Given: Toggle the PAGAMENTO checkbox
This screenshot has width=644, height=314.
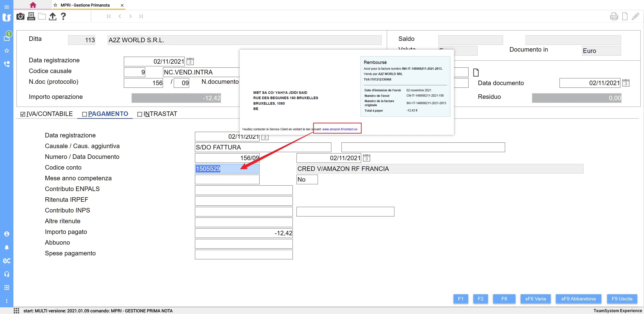Looking at the screenshot, I should 85,114.
